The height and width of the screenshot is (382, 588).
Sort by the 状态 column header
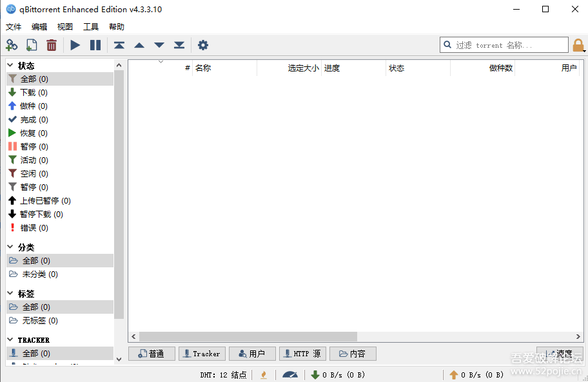pos(418,68)
